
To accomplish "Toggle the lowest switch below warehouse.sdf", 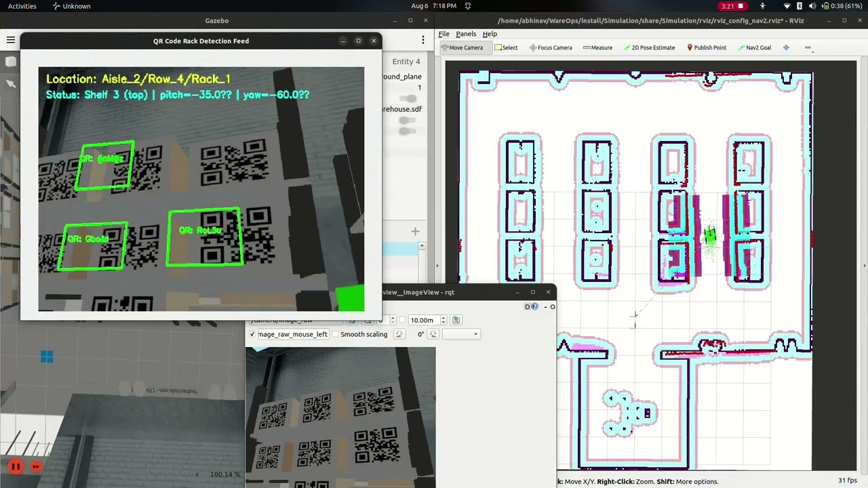I will point(408,131).
